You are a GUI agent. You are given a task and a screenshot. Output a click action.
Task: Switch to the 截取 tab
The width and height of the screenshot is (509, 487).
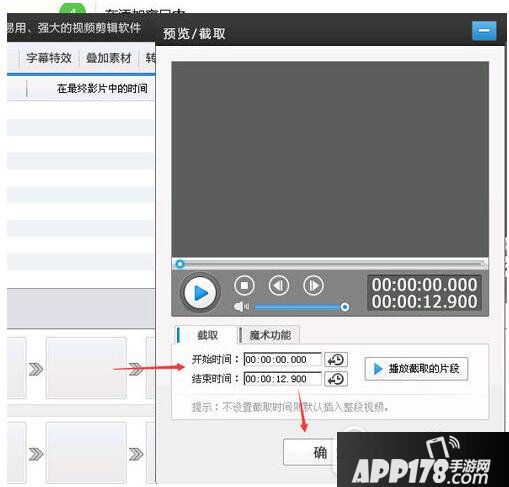coord(207,335)
